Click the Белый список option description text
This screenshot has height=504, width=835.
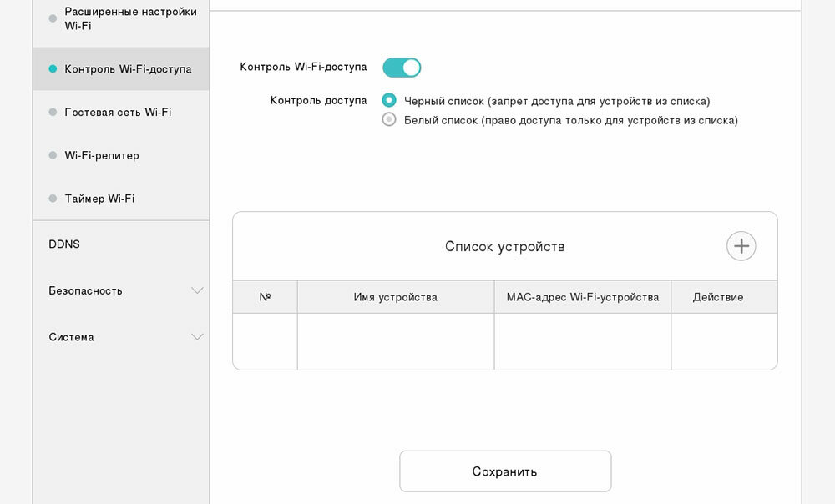pos(571,120)
